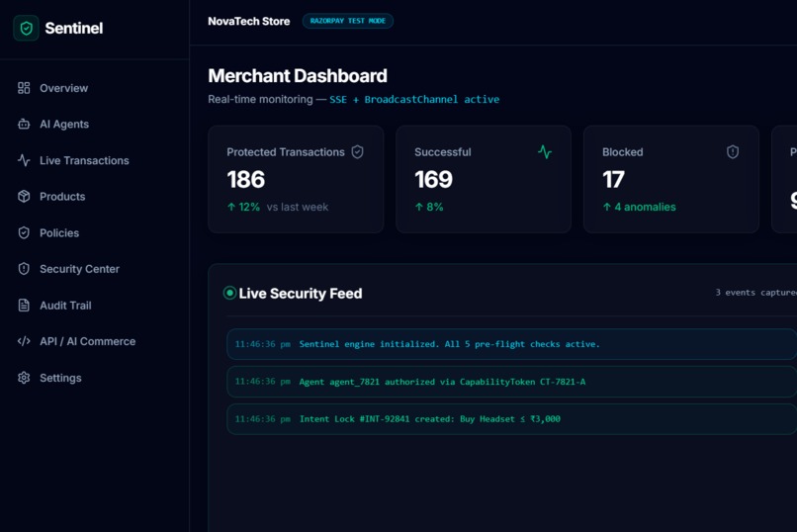
Task: Click the Policies shield-check icon
Action: pos(24,232)
